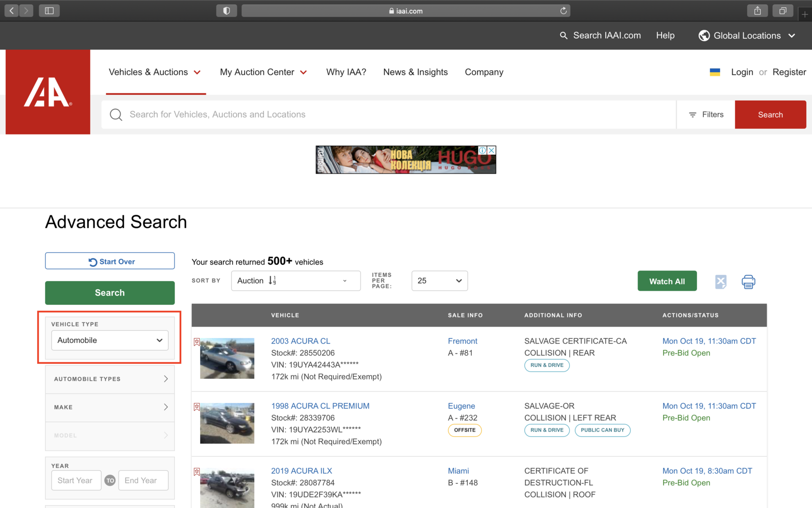Show all tabs overview icon
The height and width of the screenshot is (508, 812).
(783, 11)
